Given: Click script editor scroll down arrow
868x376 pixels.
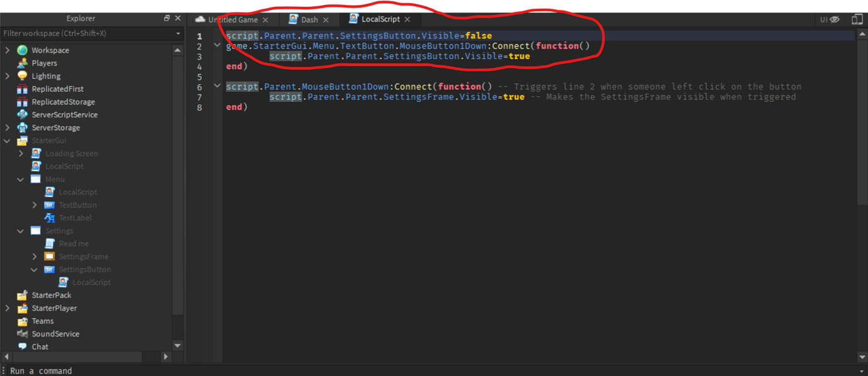Looking at the screenshot, I should (862, 357).
